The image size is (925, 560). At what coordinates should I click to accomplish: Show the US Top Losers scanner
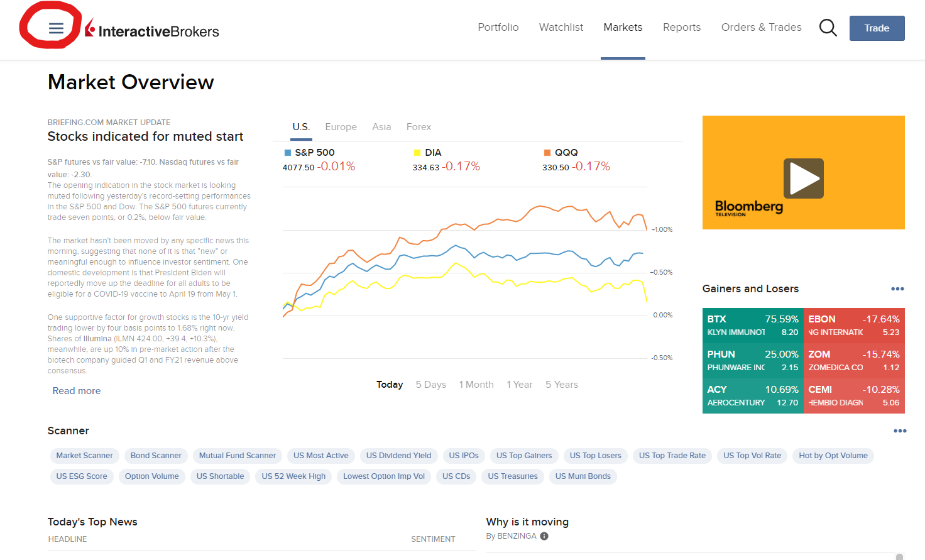[596, 456]
